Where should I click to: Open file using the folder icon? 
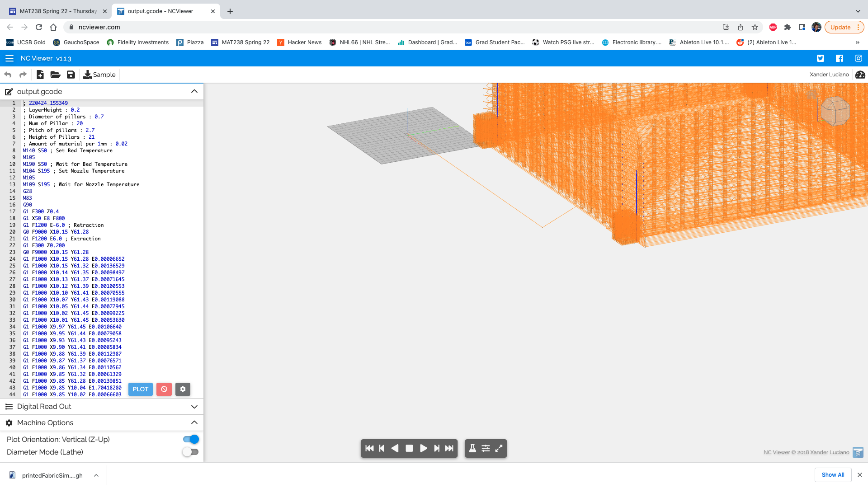pos(55,75)
